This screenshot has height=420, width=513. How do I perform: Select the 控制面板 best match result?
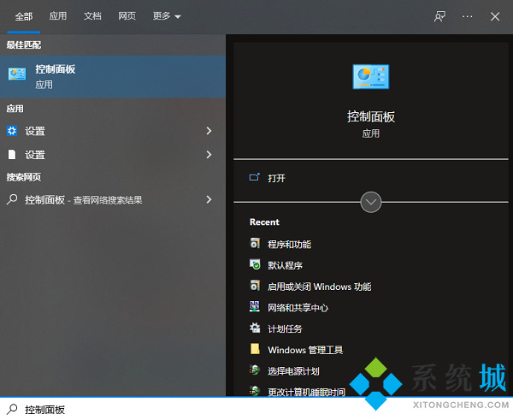[113, 77]
